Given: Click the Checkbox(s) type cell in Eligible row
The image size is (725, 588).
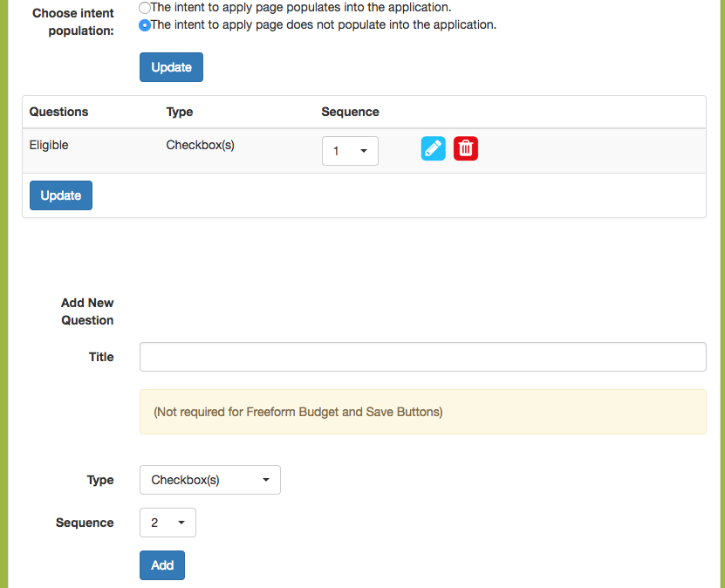Looking at the screenshot, I should (200, 145).
